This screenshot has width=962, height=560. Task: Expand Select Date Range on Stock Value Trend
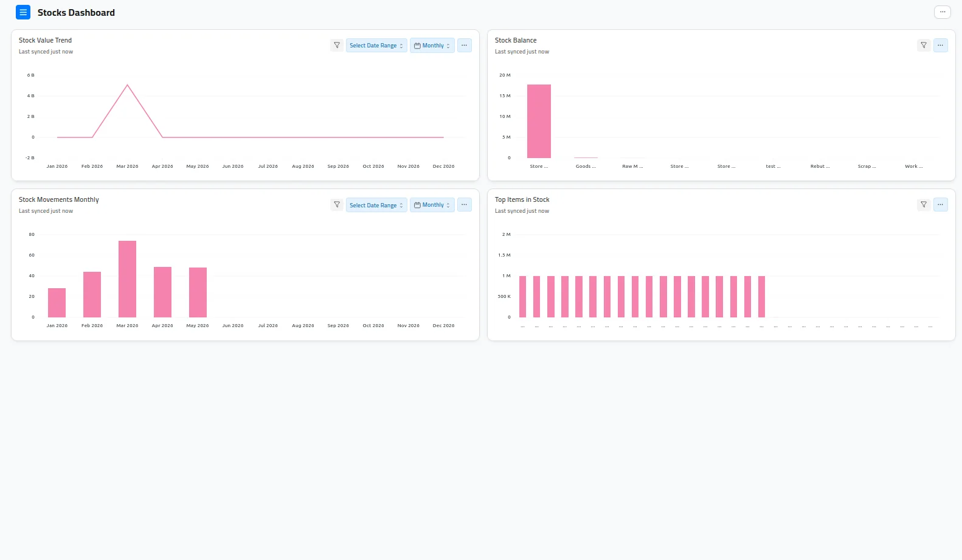pyautogui.click(x=376, y=46)
